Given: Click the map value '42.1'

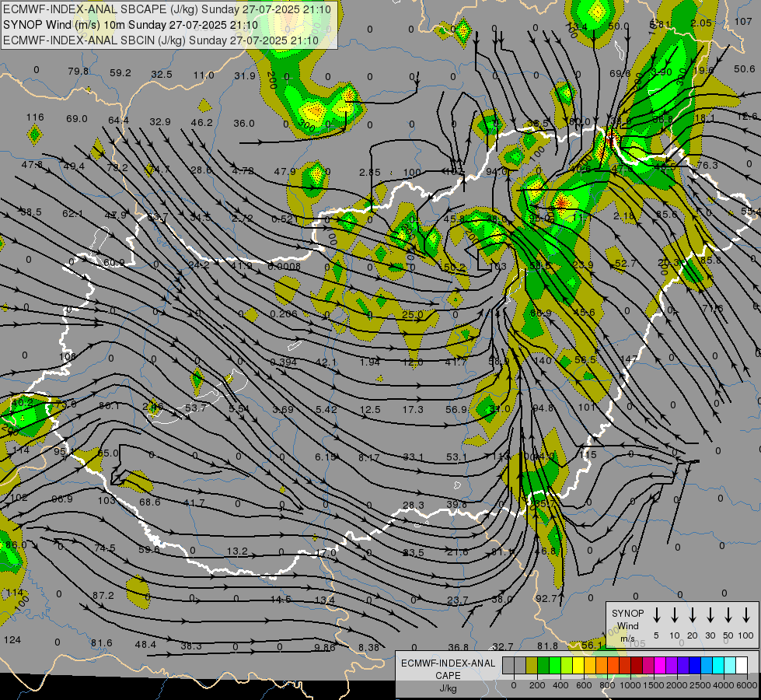Looking at the screenshot, I should click(x=326, y=362).
